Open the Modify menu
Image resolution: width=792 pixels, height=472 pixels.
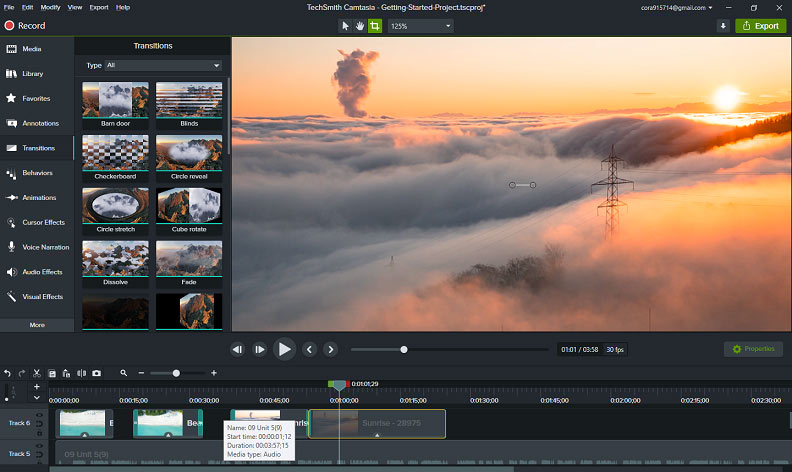tap(50, 8)
